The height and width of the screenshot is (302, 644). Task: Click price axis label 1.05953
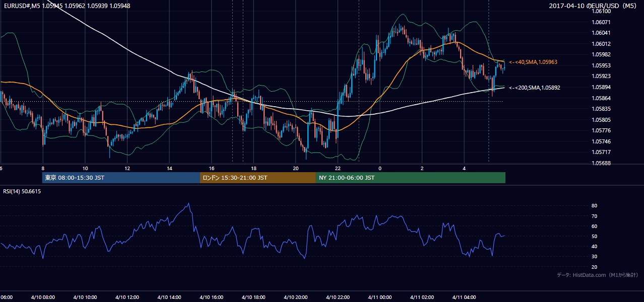click(601, 65)
